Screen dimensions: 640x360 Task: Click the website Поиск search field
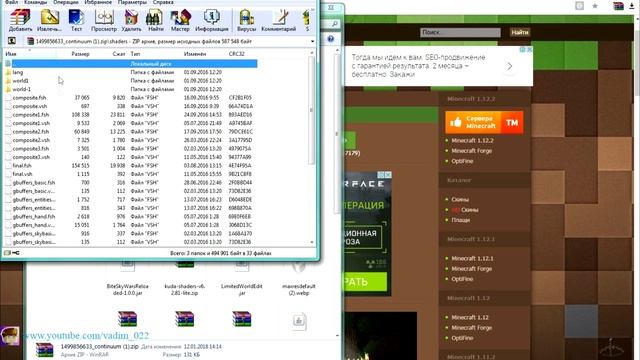pos(460,32)
